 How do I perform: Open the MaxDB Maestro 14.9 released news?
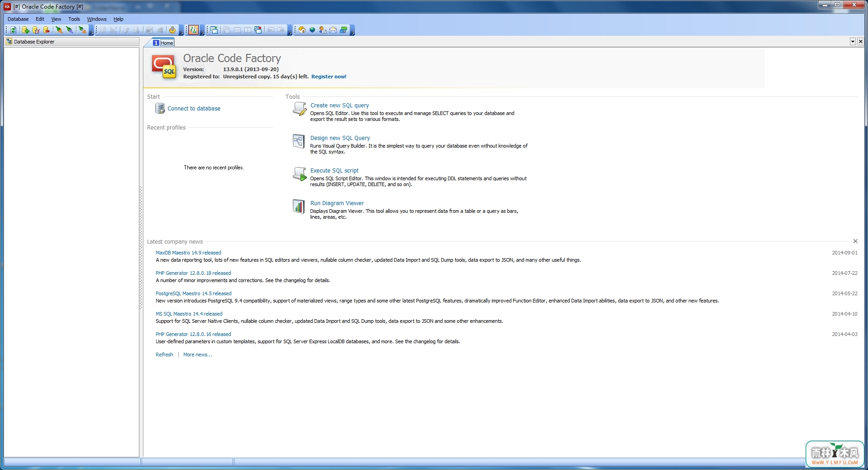pyautogui.click(x=188, y=253)
